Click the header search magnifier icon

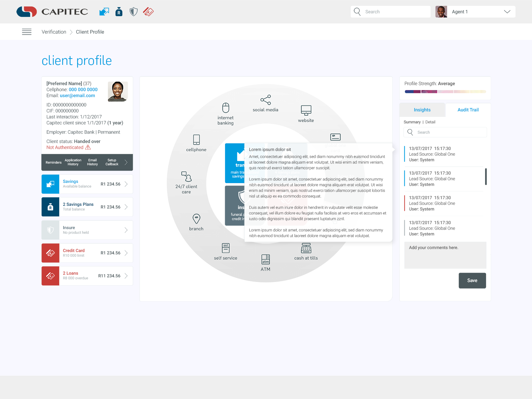click(x=357, y=12)
